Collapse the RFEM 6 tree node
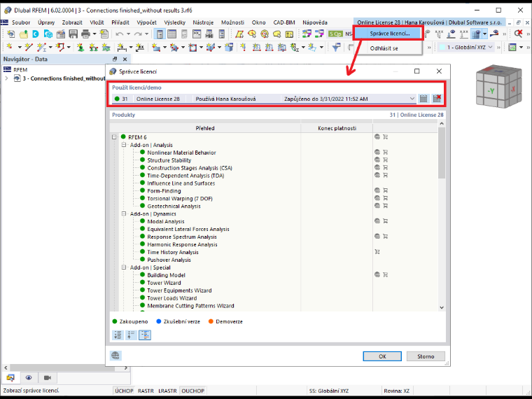Image resolution: width=532 pixels, height=399 pixels. [114, 137]
